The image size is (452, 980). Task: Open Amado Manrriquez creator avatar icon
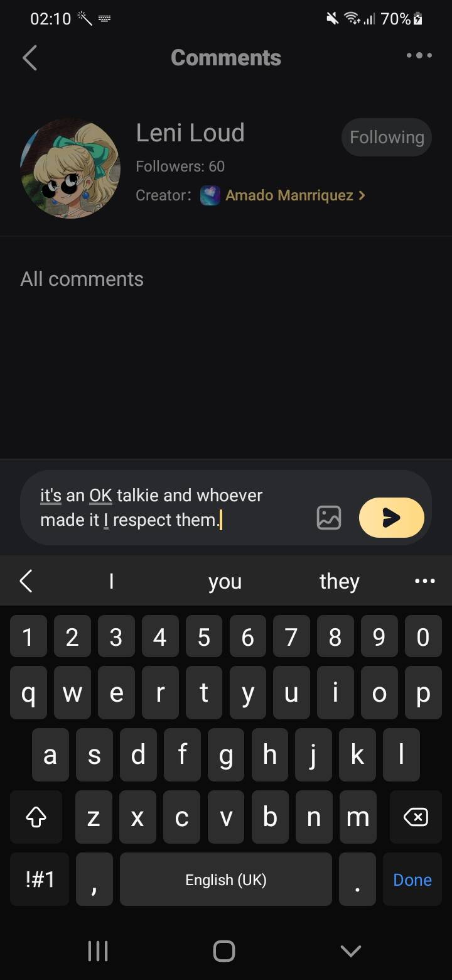[x=210, y=195]
